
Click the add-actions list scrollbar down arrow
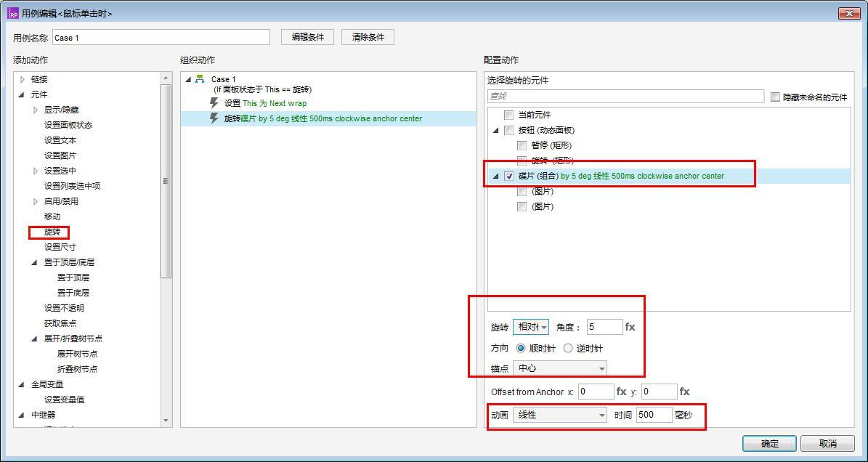[166, 421]
